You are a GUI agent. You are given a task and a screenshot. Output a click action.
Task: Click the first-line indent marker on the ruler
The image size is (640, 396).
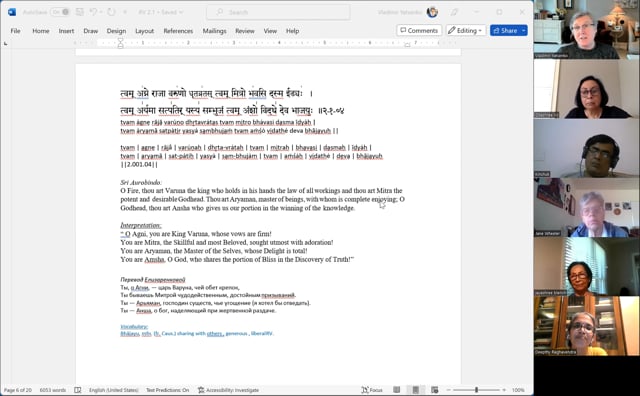(x=120, y=40)
